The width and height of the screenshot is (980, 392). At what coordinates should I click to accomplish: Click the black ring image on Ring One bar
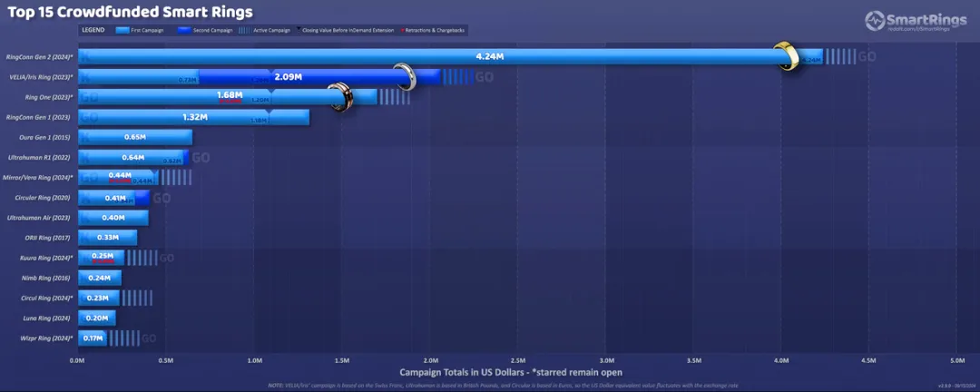(341, 97)
